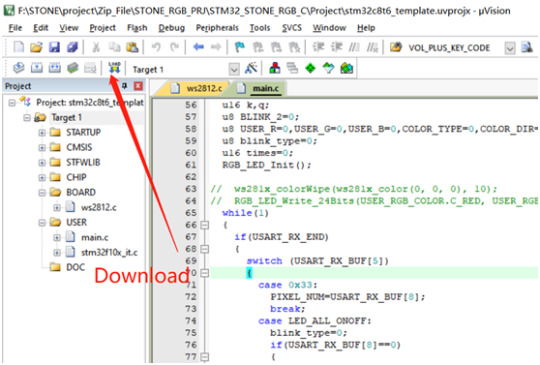Collapse the BOARD folder in project tree
The height and width of the screenshot is (365, 540).
[42, 192]
